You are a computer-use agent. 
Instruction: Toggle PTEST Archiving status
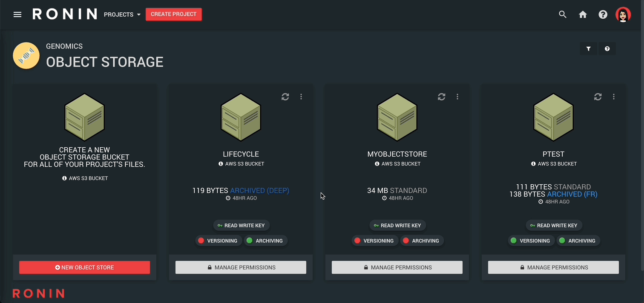pos(578,241)
